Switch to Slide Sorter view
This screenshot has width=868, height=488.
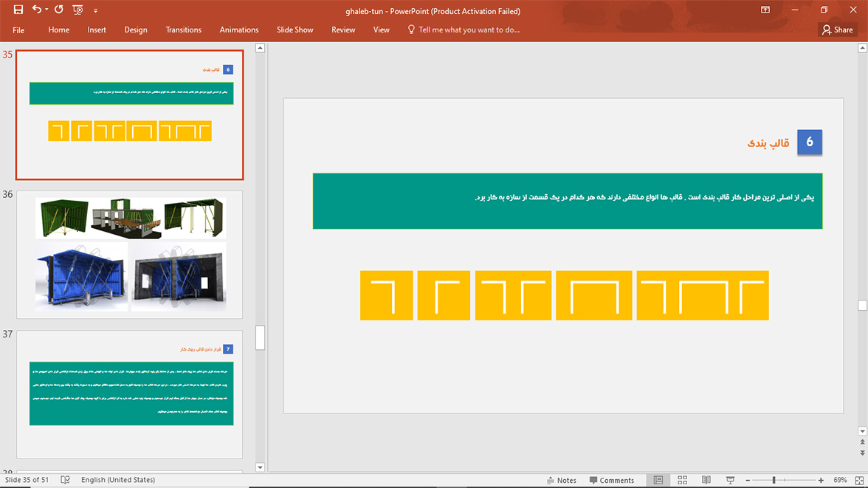point(683,480)
